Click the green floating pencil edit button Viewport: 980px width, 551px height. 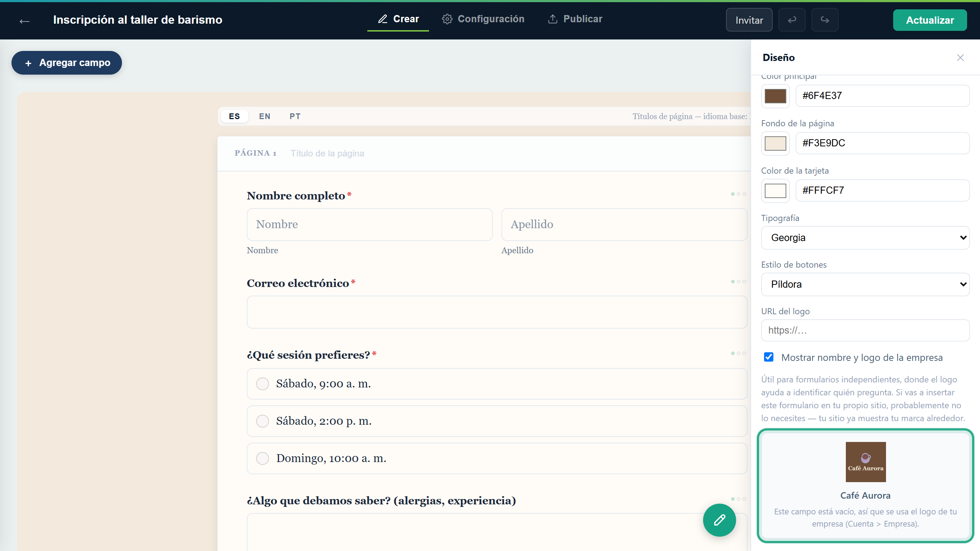click(x=719, y=520)
